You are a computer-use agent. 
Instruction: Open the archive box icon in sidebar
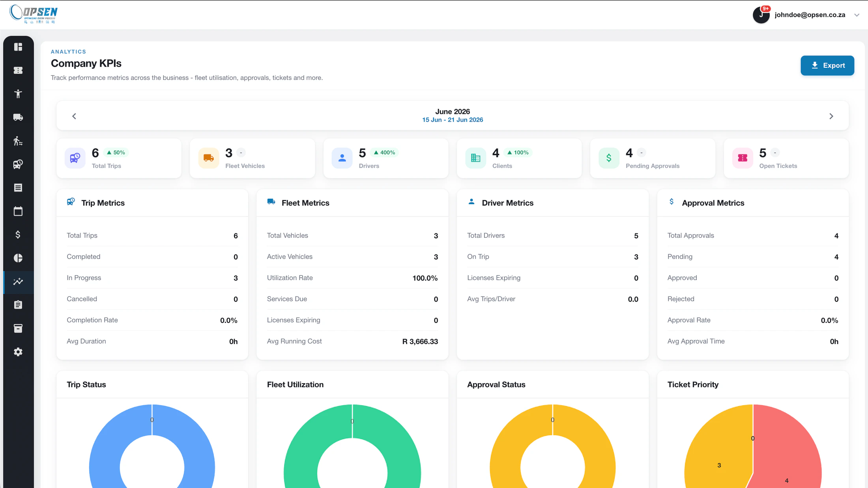(18, 328)
